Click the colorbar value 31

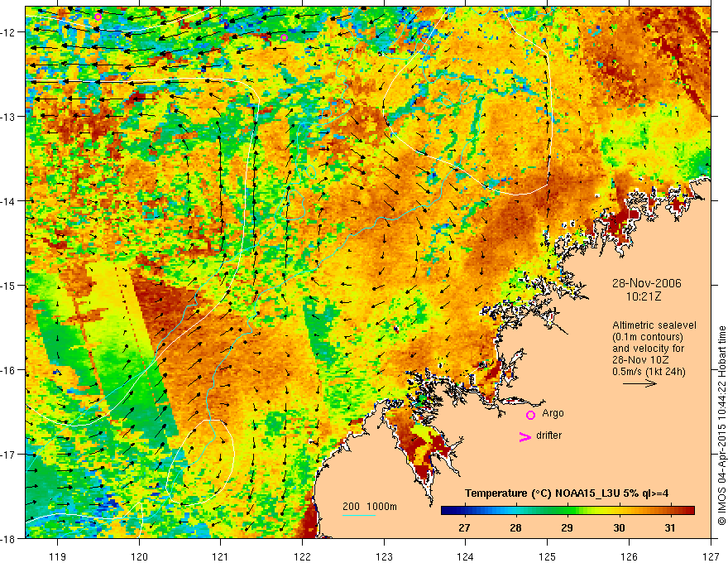[670, 527]
